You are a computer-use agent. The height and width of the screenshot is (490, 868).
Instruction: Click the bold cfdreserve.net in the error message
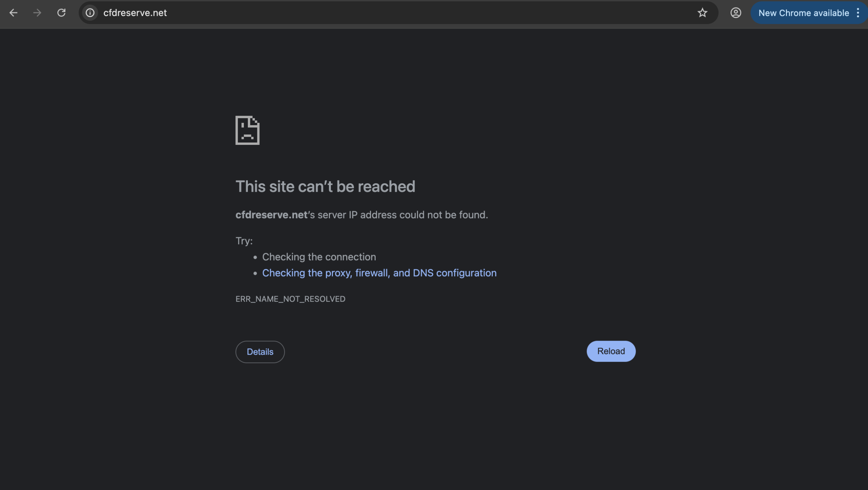pyautogui.click(x=271, y=215)
